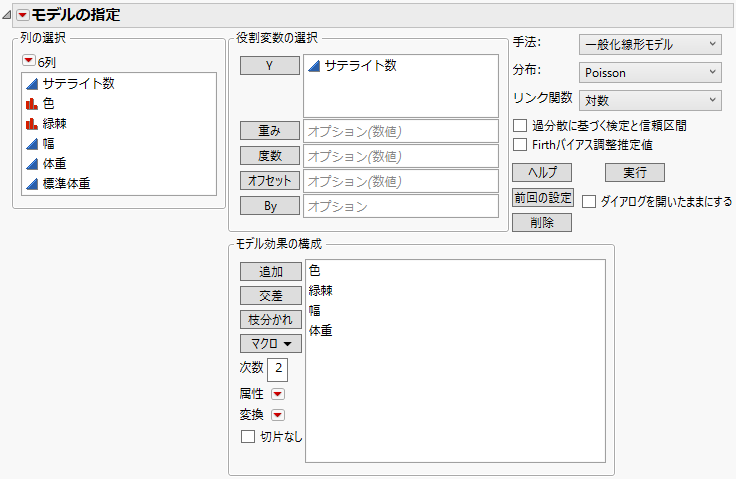Click the nominal bar icon beside 色 in the column list
Screen dimensions: 736x479
tap(32, 104)
